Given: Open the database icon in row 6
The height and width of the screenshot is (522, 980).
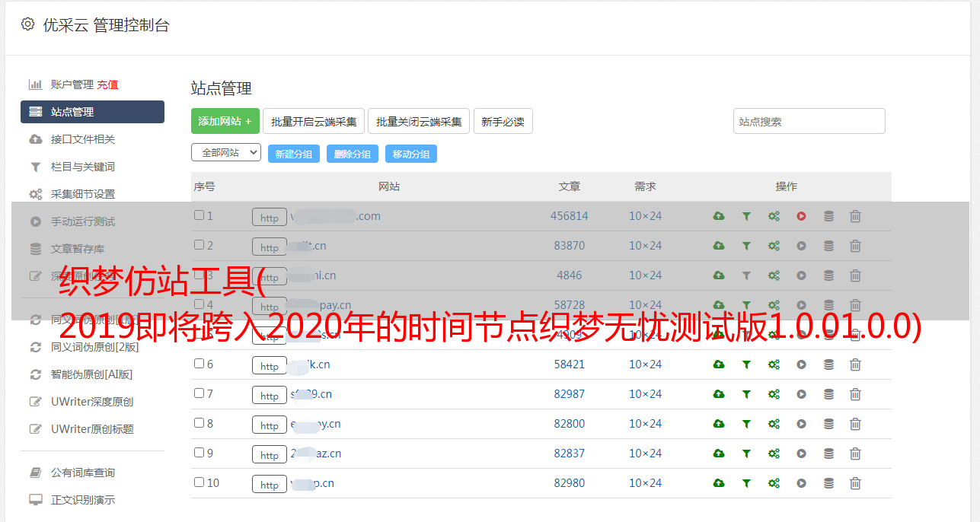Looking at the screenshot, I should point(828,364).
